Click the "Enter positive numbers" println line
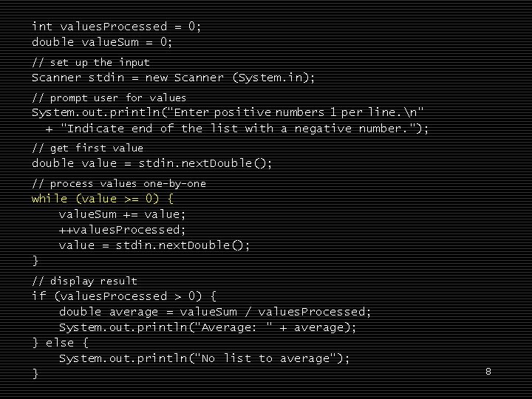The image size is (532, 399). click(x=228, y=112)
